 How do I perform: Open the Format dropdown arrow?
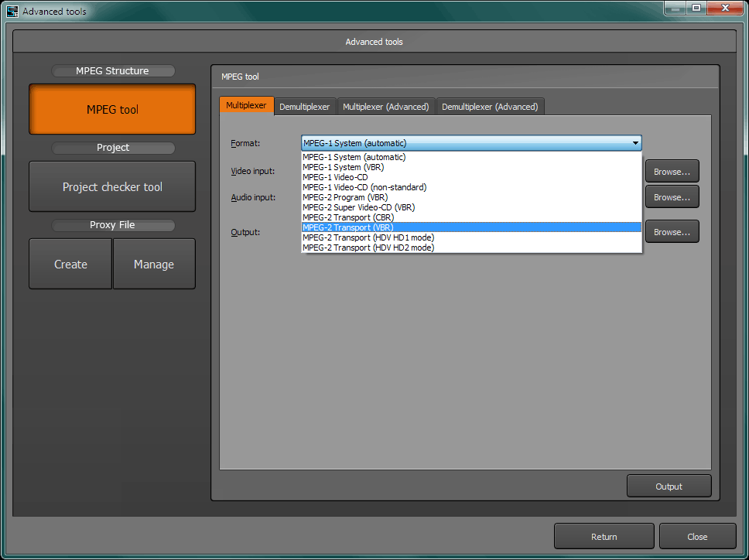pos(635,143)
